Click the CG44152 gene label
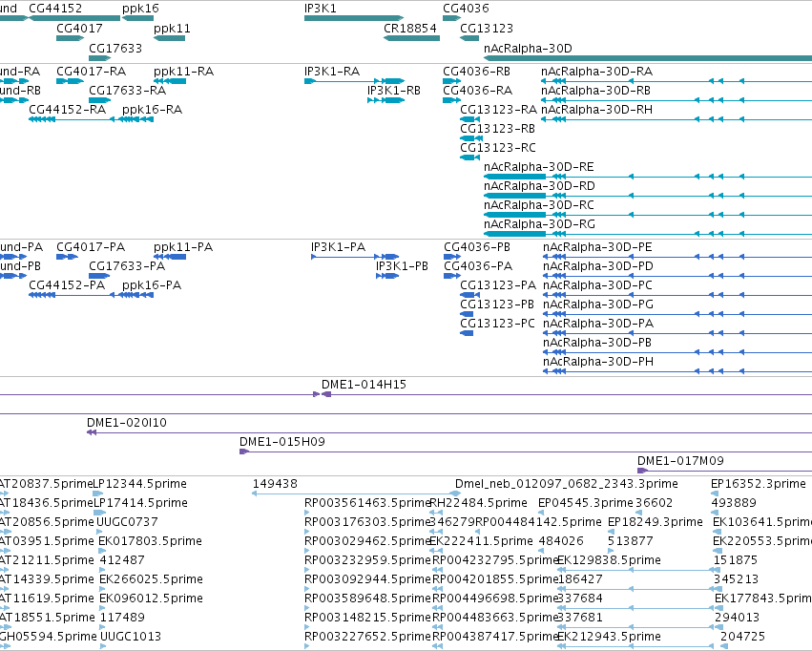Viewport: 812px width, 651px height. [55, 9]
